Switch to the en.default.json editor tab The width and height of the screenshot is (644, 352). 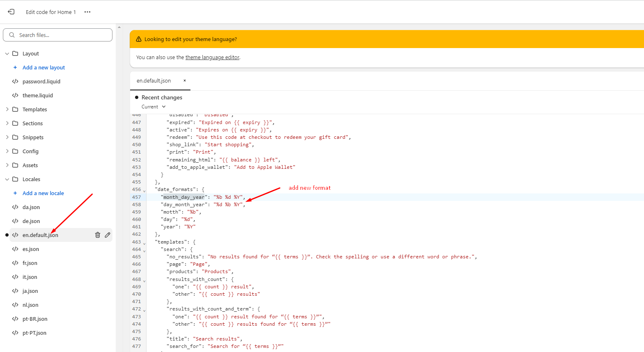154,81
